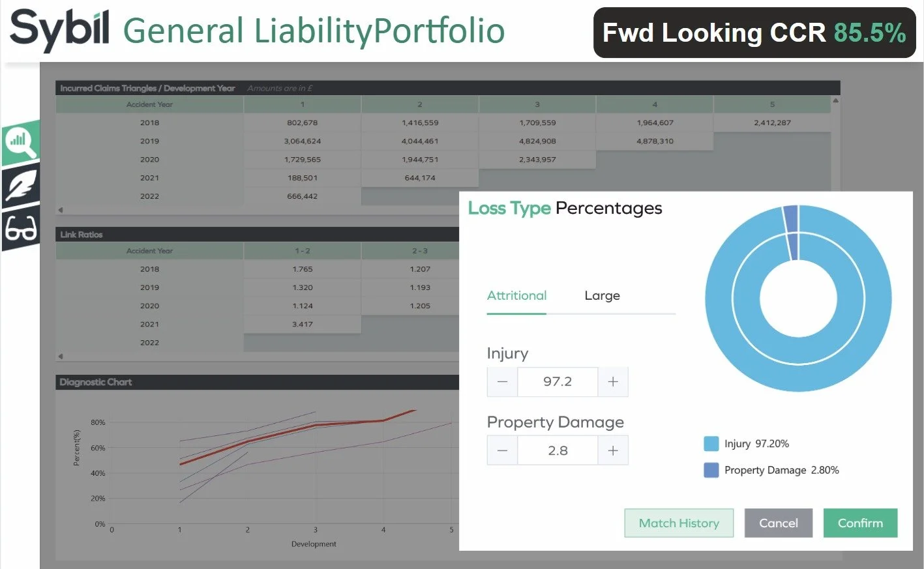Viewport: 924px width, 569px height.
Task: Click Property Damage 2.80% legend label
Action: [782, 470]
